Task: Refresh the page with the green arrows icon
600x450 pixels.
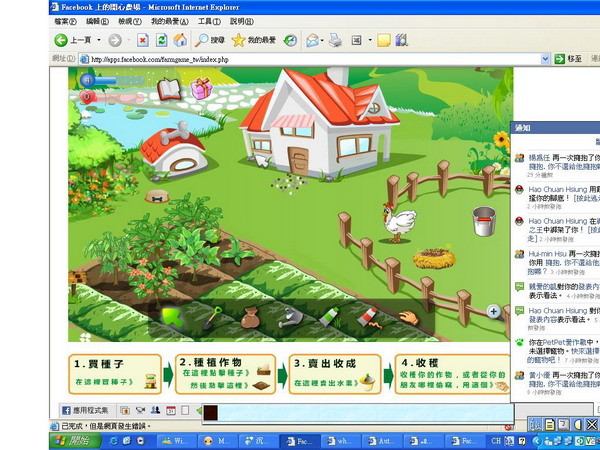Action: pyautogui.click(x=161, y=40)
